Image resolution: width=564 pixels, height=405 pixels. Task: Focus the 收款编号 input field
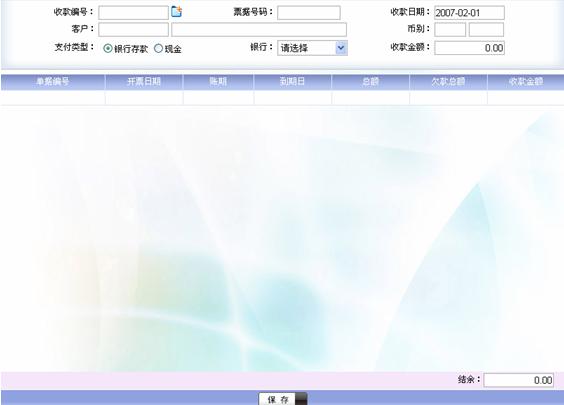click(x=133, y=13)
